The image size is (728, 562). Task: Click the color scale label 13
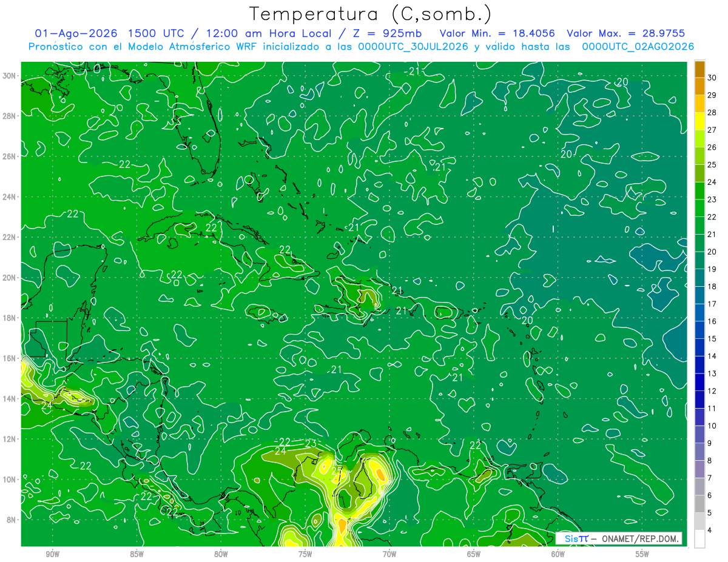pyautogui.click(x=712, y=373)
